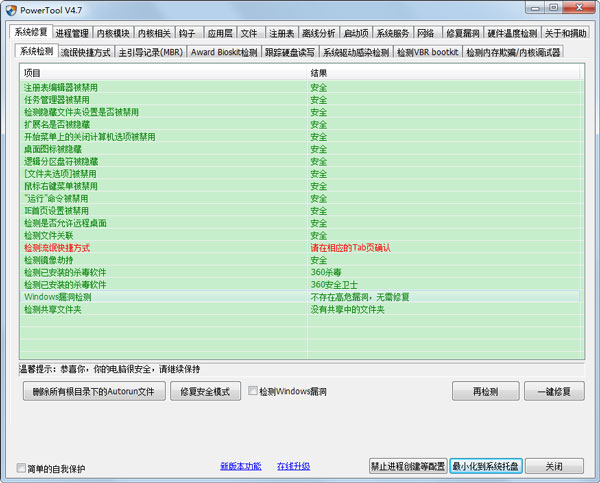Switch to 流氓快捷方式 sub-tab

click(x=87, y=51)
